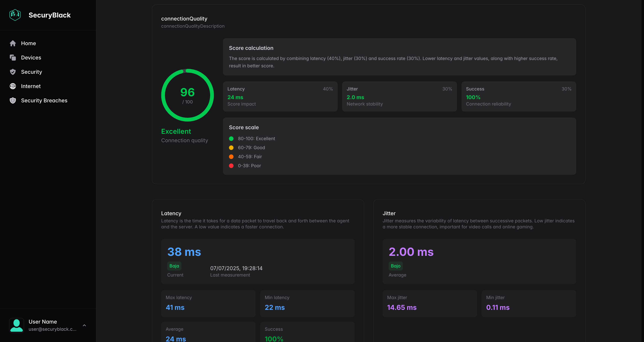The width and height of the screenshot is (644, 342).
Task: Click the yellow Good scale dot
Action: pyautogui.click(x=231, y=148)
